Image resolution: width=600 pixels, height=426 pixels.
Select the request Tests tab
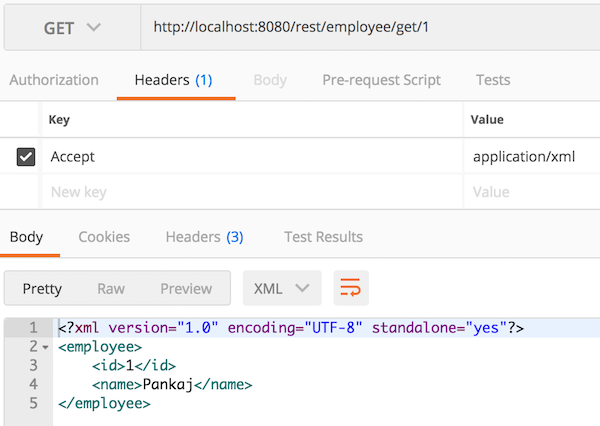pyautogui.click(x=492, y=80)
